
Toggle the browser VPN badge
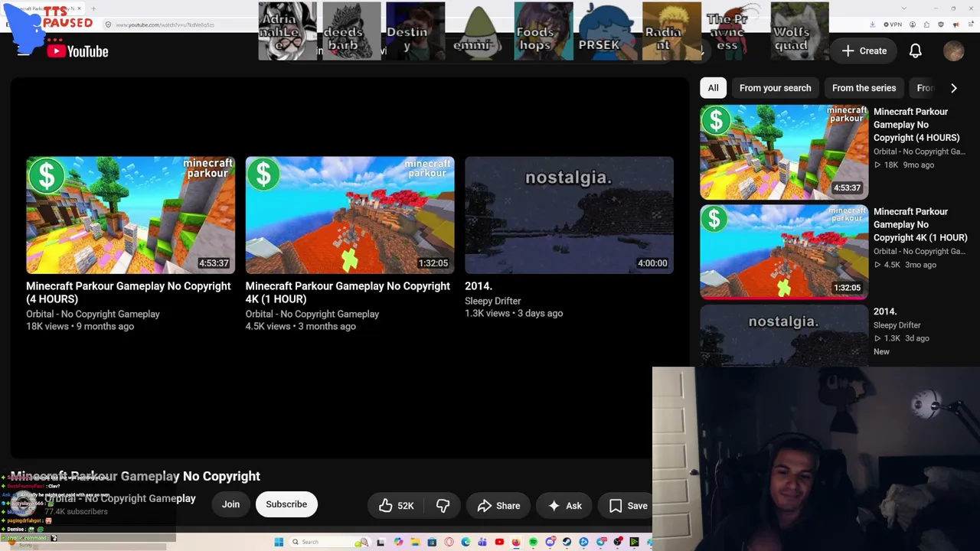(893, 24)
